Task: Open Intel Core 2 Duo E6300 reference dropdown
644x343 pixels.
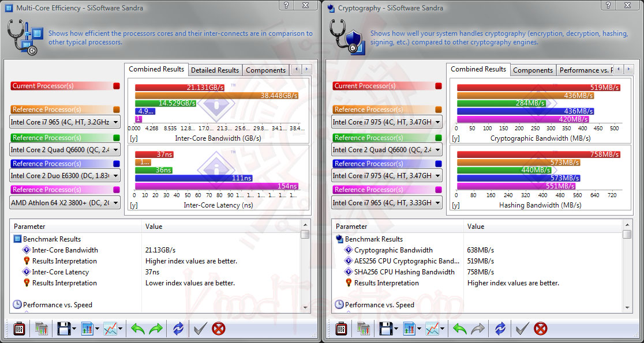Action: tap(65, 176)
